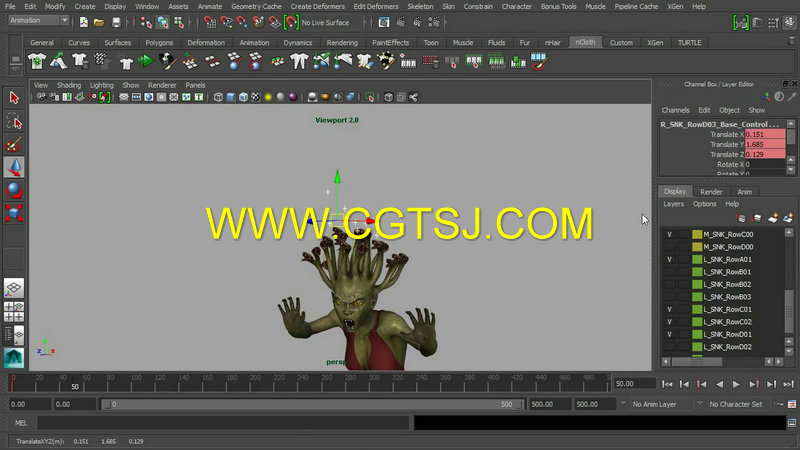Toggle visibility of L_SNK_RowC01 layer

(669, 309)
